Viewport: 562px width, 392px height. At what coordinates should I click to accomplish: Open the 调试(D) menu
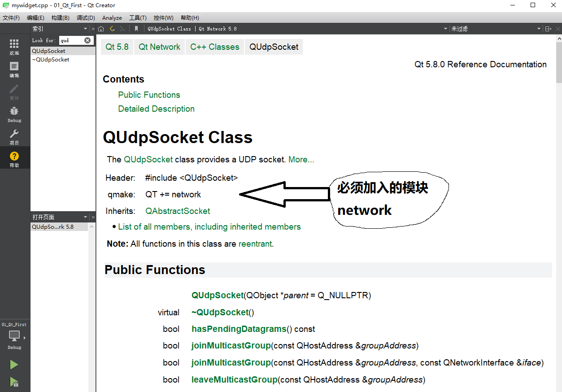[86, 18]
